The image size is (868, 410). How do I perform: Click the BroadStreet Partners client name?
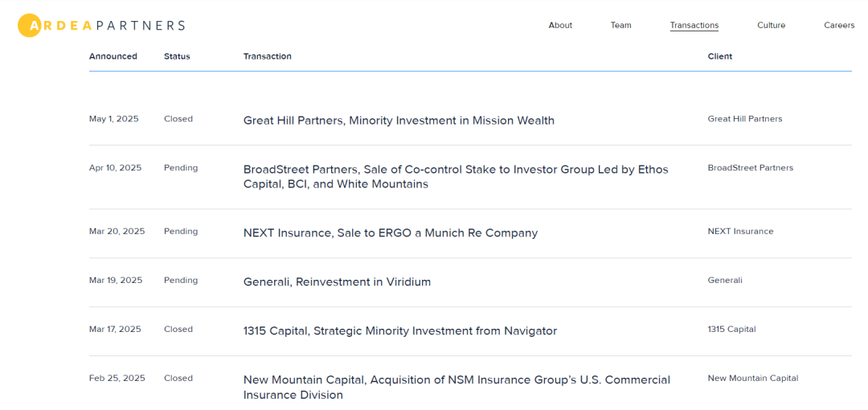click(x=750, y=168)
